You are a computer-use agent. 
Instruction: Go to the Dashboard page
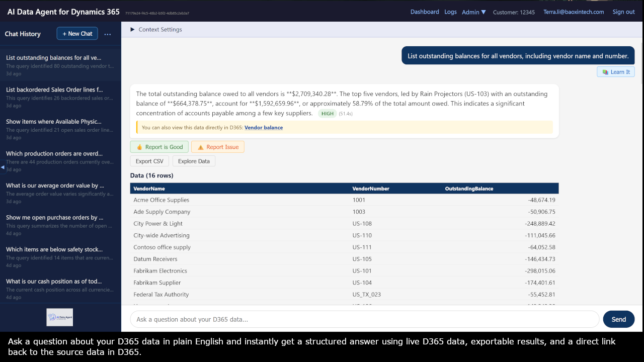click(x=425, y=12)
